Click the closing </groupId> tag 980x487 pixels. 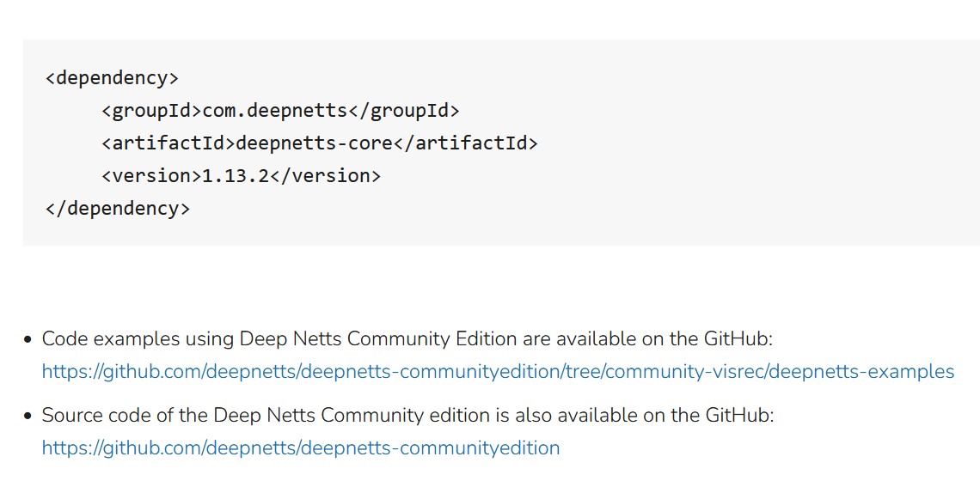(x=404, y=111)
